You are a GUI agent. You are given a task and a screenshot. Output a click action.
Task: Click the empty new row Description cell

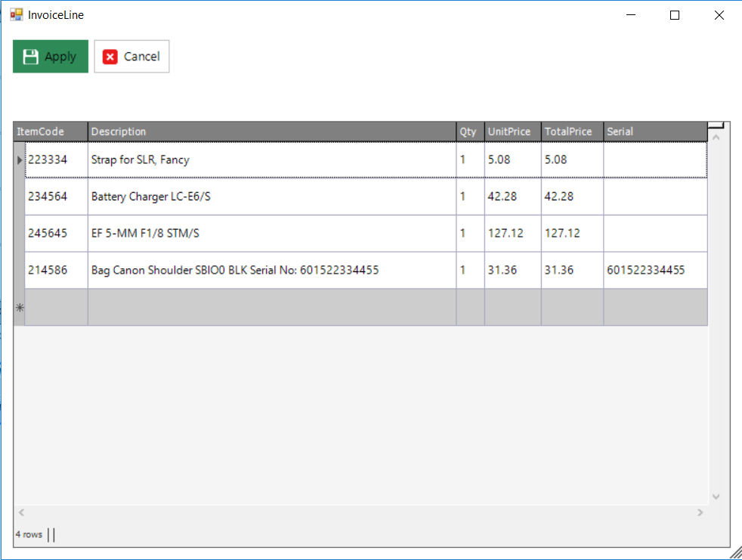click(272, 308)
